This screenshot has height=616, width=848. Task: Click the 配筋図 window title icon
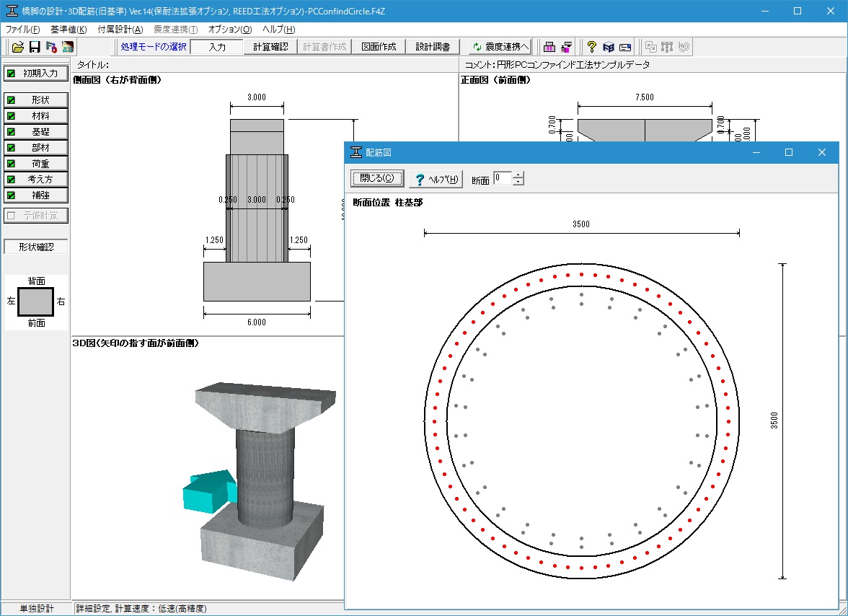pos(356,152)
